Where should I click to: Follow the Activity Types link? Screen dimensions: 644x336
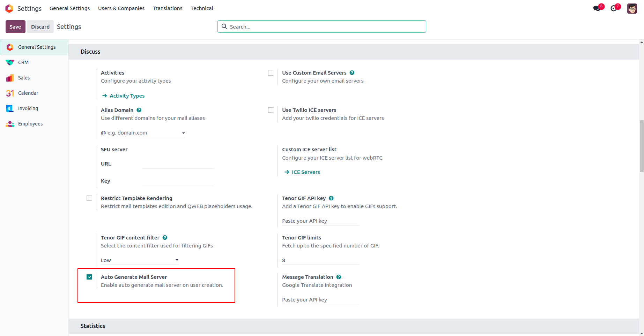pos(127,96)
